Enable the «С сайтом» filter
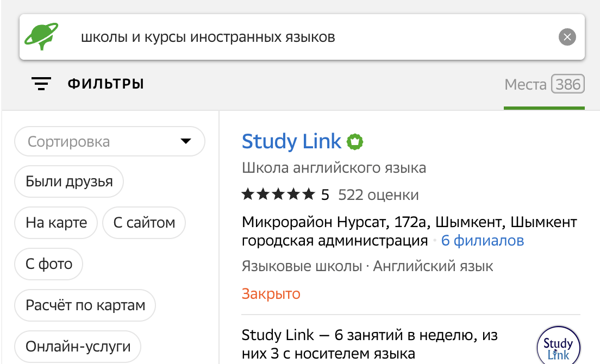 coord(143,222)
